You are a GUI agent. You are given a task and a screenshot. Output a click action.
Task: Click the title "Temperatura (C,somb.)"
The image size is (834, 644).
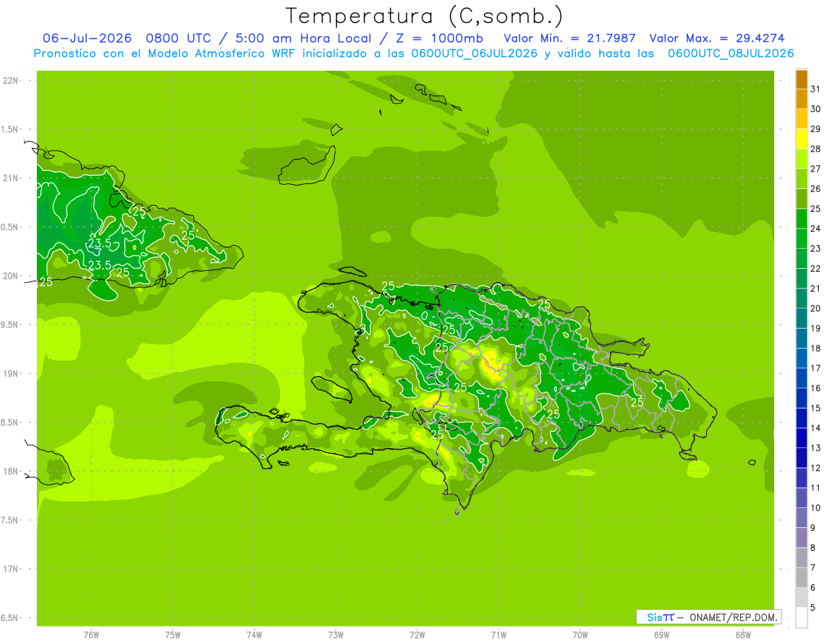424,15
